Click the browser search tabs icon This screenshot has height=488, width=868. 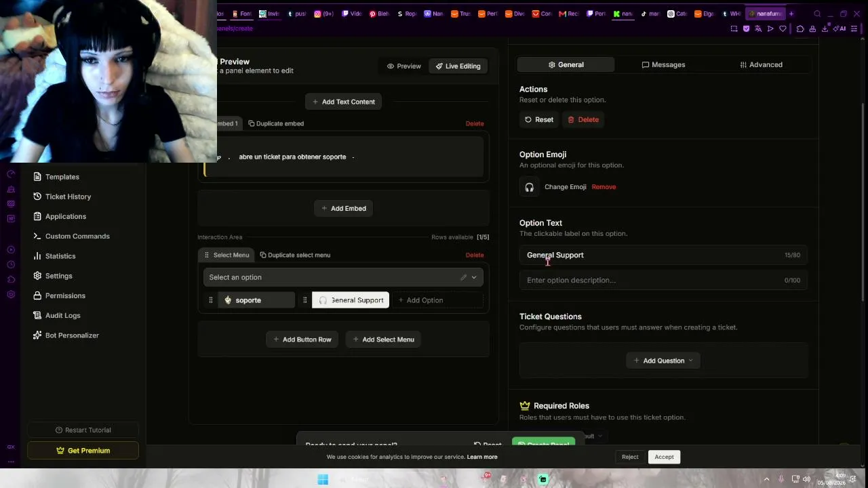pos(817,14)
